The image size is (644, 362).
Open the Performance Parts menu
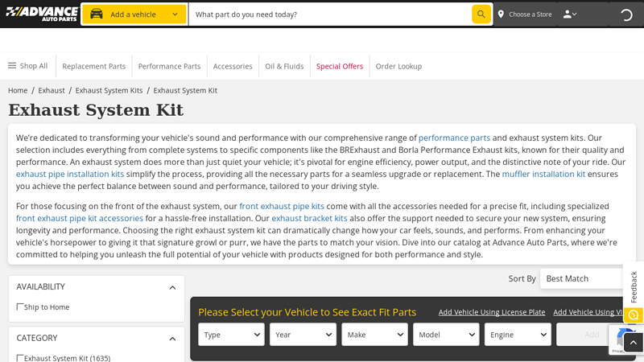tap(169, 66)
